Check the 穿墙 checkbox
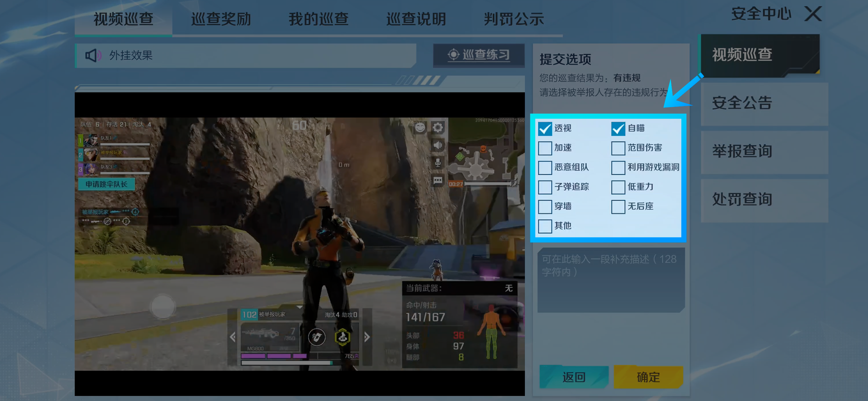The width and height of the screenshot is (868, 401). (x=545, y=207)
